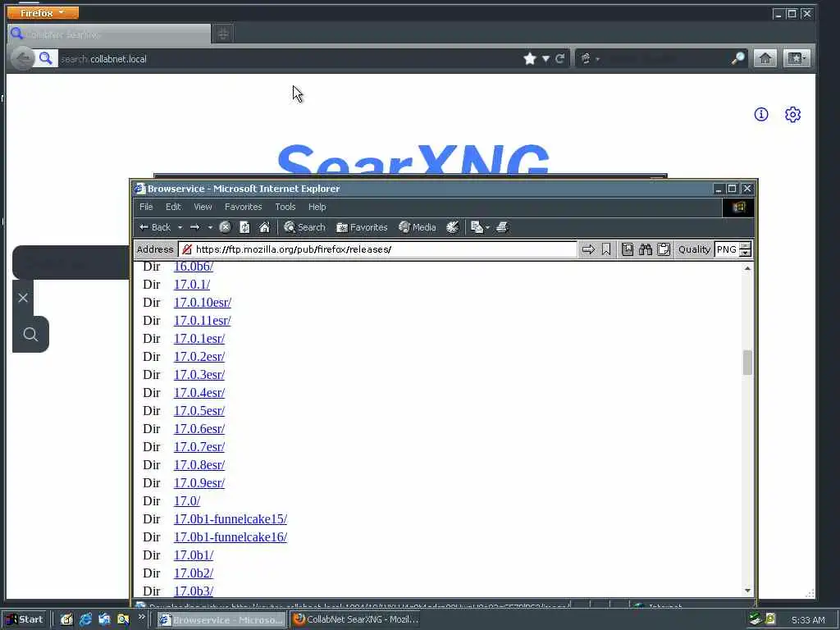Click the scroll up arrow in IE page

747,268
